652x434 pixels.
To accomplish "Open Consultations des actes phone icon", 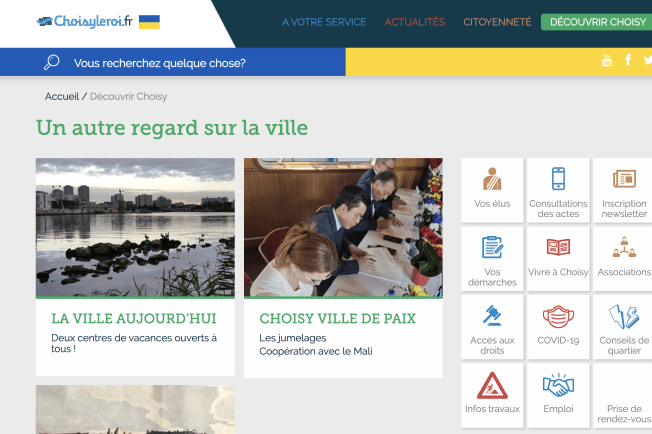I will point(558,179).
